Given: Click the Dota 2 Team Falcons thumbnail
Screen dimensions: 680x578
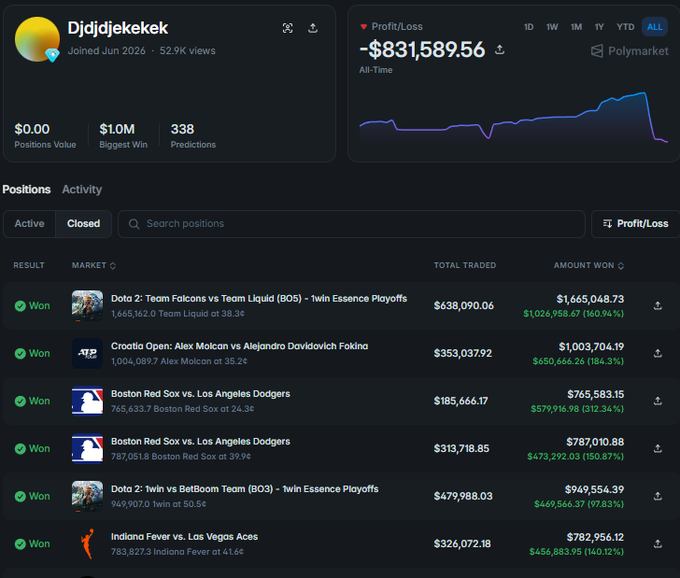Looking at the screenshot, I should coord(87,306).
